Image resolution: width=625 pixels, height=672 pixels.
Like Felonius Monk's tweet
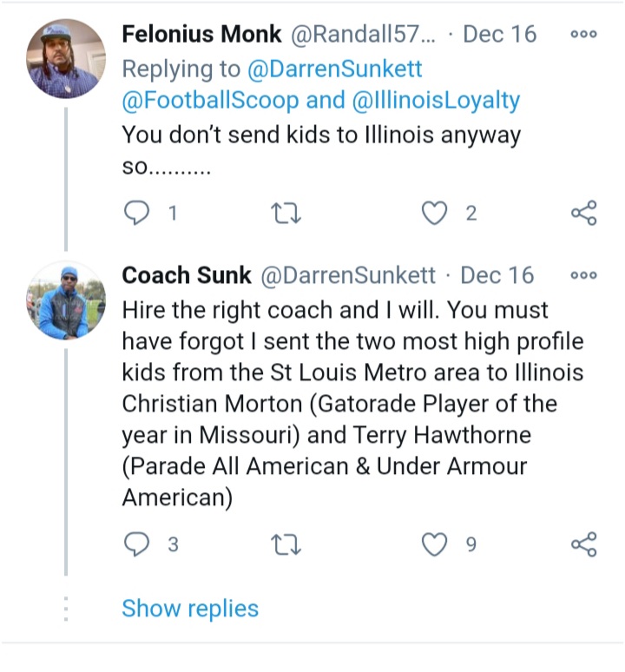(434, 213)
